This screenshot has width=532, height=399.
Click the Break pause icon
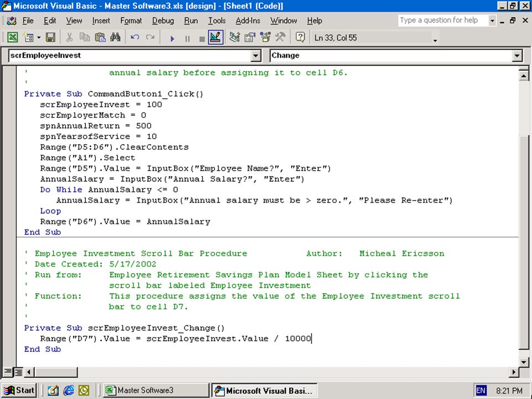[187, 38]
